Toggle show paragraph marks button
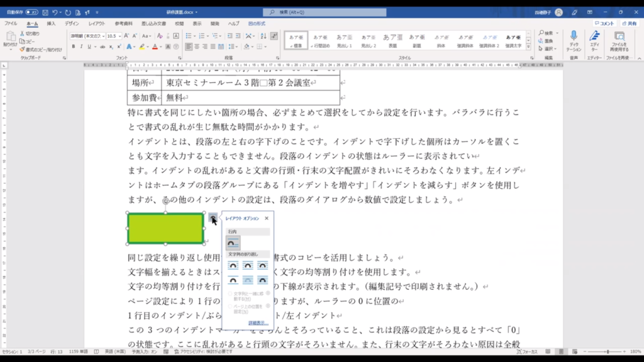This screenshot has width=644, height=362. click(x=274, y=36)
